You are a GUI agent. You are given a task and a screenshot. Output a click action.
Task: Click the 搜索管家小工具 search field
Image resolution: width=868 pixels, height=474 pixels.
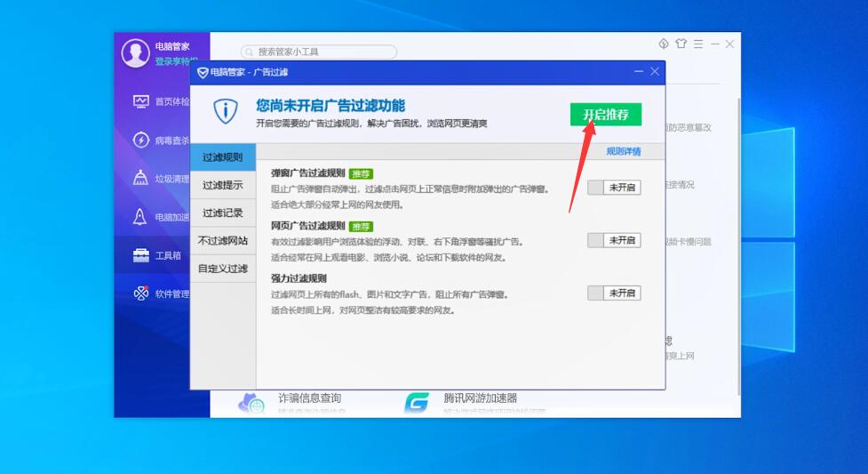319,52
